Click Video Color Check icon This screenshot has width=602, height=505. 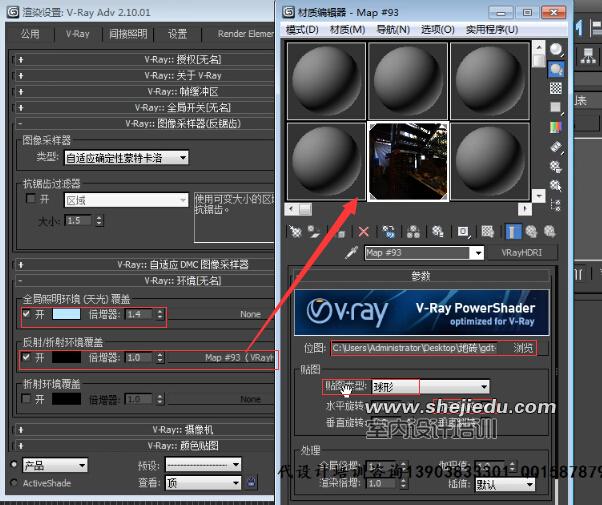coord(556,127)
